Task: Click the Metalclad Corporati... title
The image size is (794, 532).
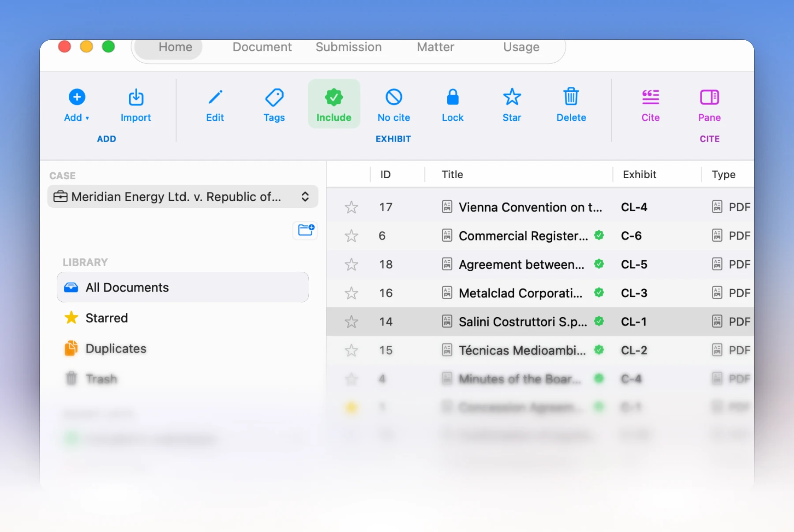Action: tap(521, 293)
